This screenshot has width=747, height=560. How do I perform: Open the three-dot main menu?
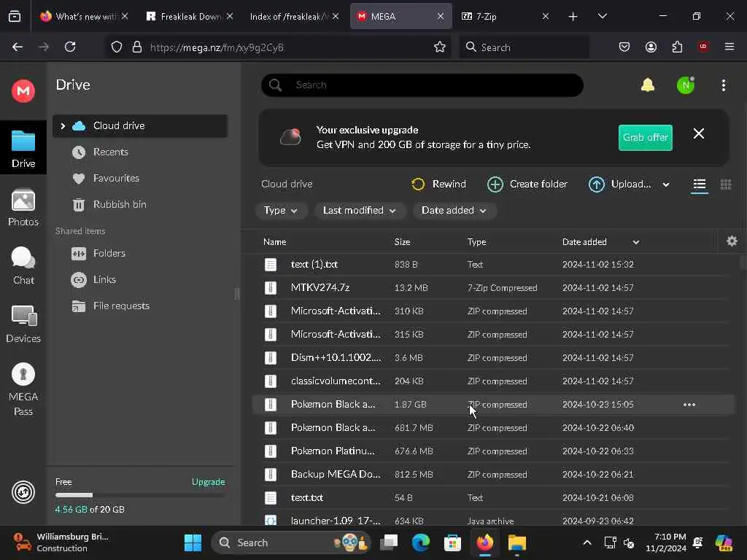(x=723, y=85)
